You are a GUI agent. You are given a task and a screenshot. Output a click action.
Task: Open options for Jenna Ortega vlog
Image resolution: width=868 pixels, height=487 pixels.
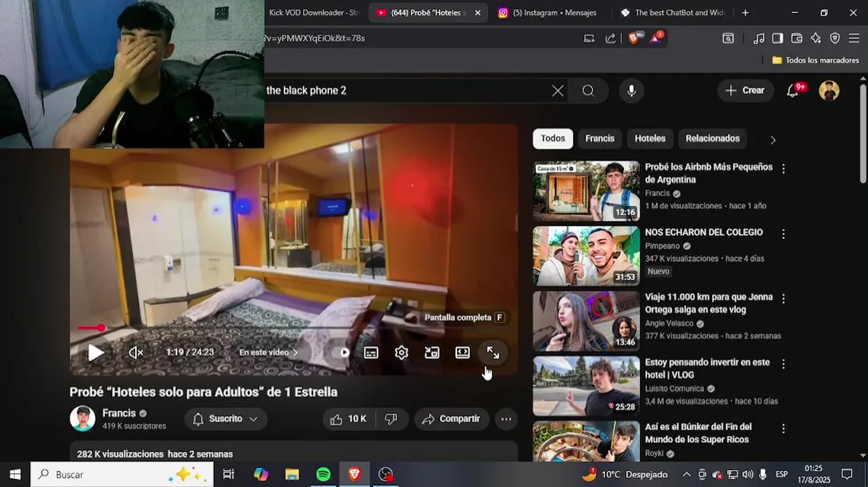tap(783, 298)
